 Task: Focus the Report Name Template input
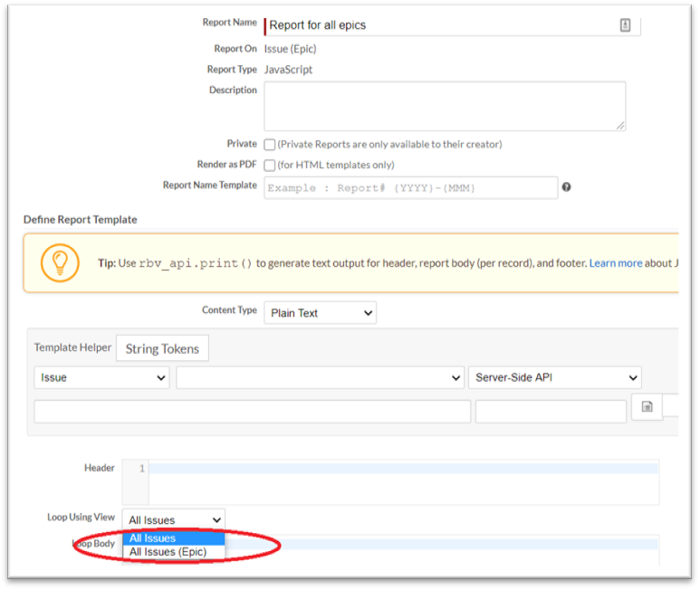pyautogui.click(x=410, y=187)
